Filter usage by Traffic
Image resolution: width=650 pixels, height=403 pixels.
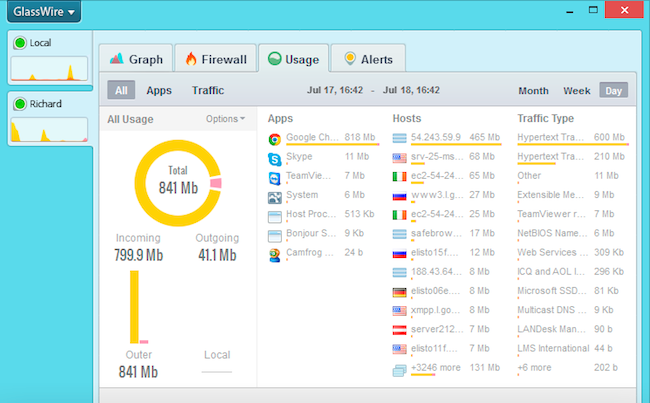(208, 91)
